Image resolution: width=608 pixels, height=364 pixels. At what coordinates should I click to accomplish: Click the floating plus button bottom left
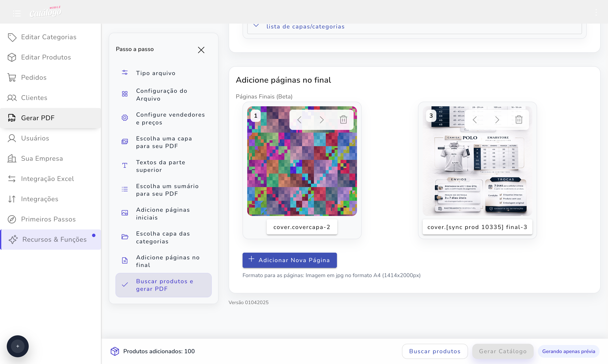pyautogui.click(x=18, y=346)
